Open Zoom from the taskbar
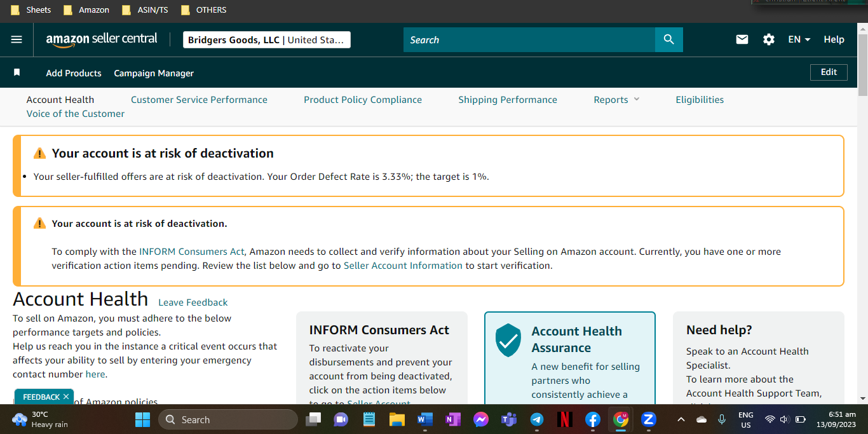The image size is (868, 434). 649,419
